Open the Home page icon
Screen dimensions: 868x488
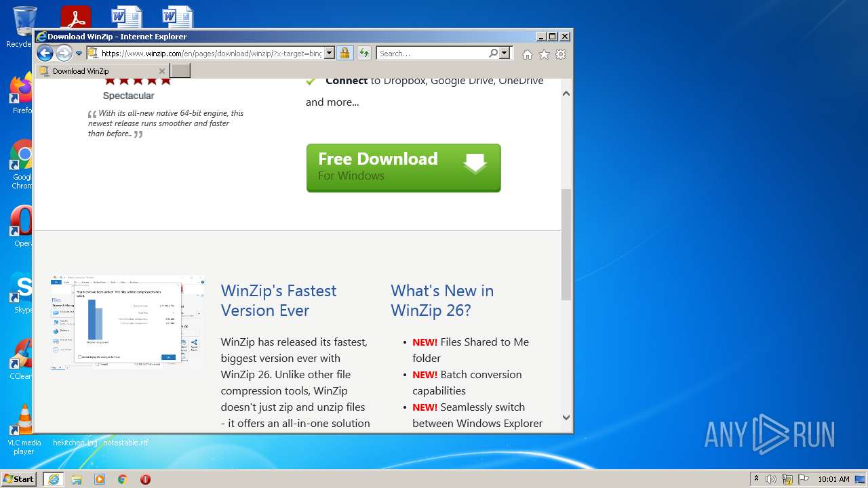click(528, 54)
